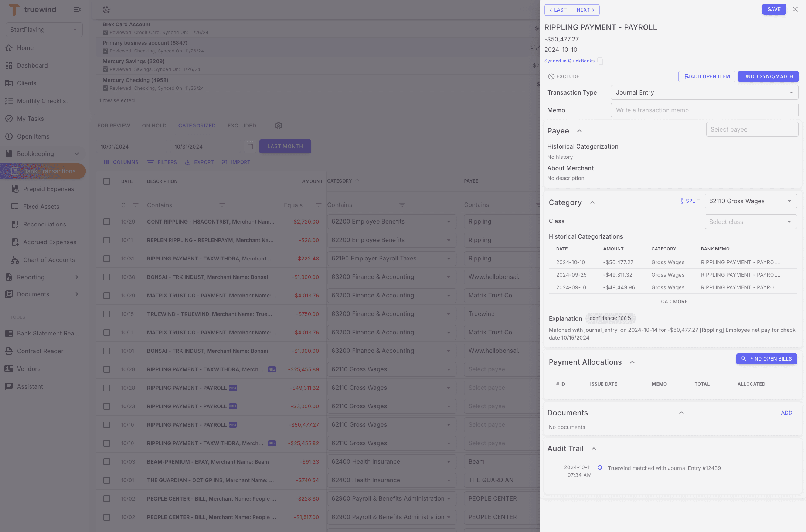Image resolution: width=806 pixels, height=532 pixels.
Task: Copy the QuickBooks sync link
Action: [600, 61]
